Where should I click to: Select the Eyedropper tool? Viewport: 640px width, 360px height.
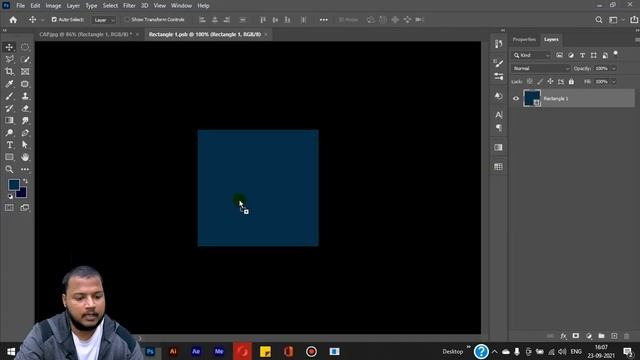coord(9,84)
